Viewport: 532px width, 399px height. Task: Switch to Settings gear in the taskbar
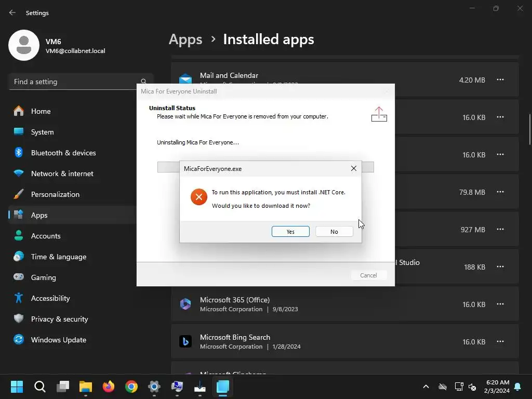(154, 387)
